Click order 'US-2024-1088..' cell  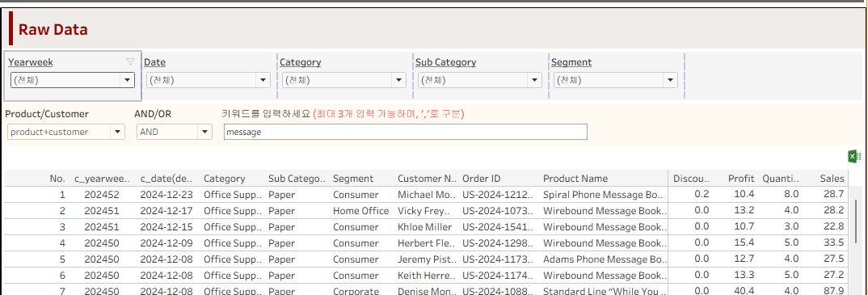(498, 291)
